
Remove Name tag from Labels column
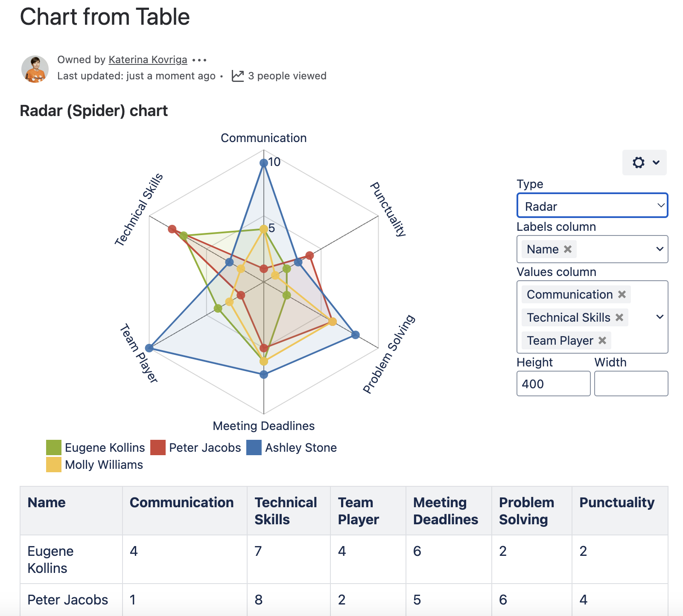click(x=568, y=249)
